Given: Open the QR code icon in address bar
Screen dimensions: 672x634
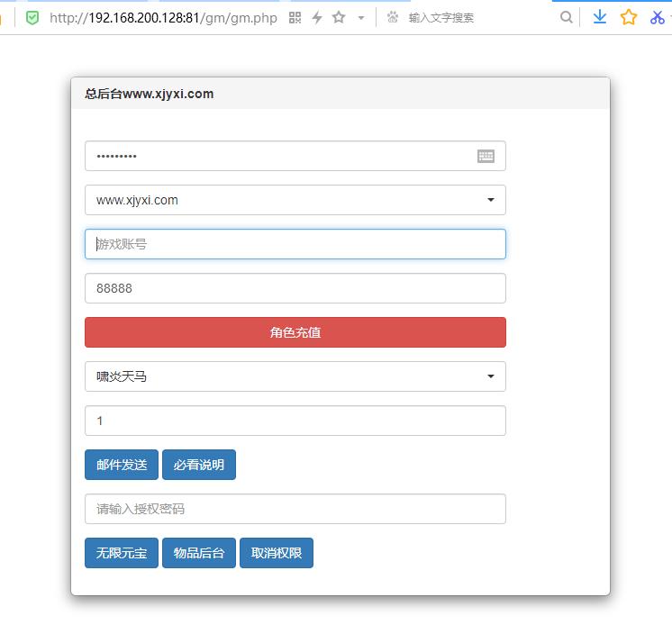Looking at the screenshot, I should (x=295, y=17).
